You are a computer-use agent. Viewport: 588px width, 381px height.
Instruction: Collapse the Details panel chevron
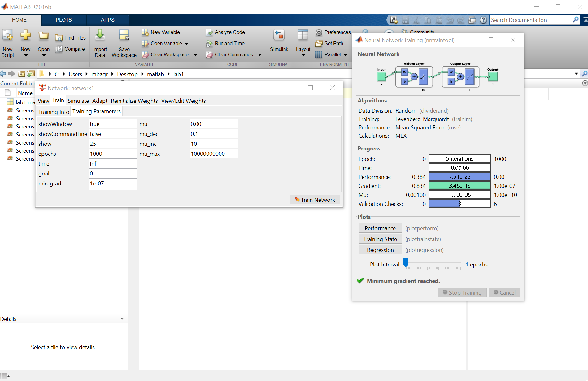(122, 318)
